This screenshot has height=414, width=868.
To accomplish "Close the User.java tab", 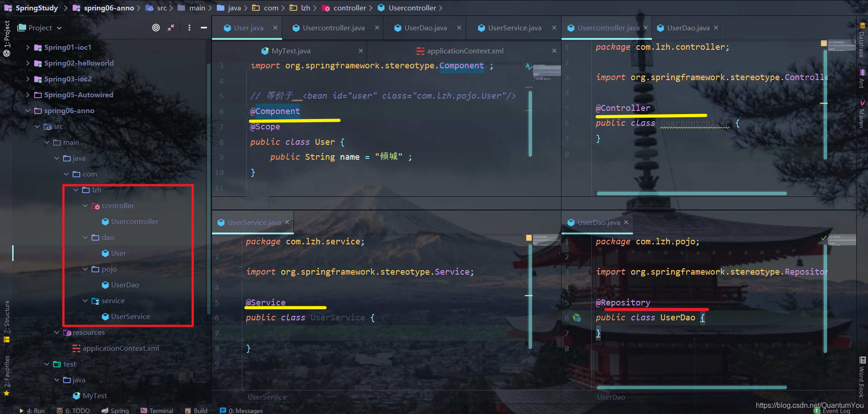I will [x=275, y=28].
